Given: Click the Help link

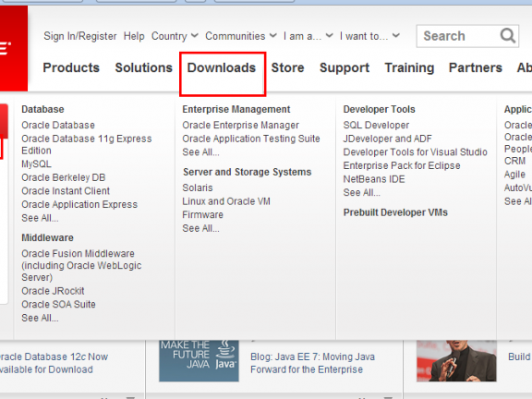Looking at the screenshot, I should [x=134, y=36].
